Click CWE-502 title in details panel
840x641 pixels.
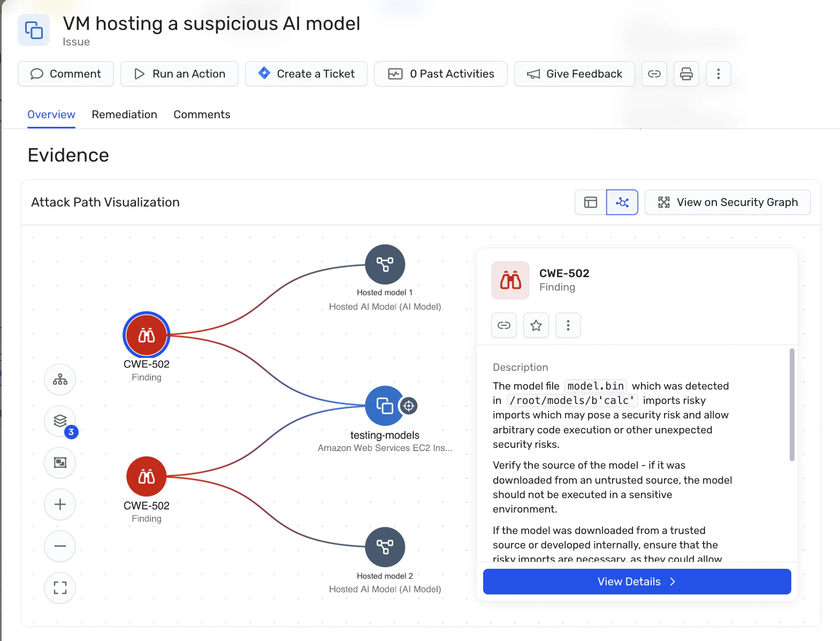[x=564, y=273]
